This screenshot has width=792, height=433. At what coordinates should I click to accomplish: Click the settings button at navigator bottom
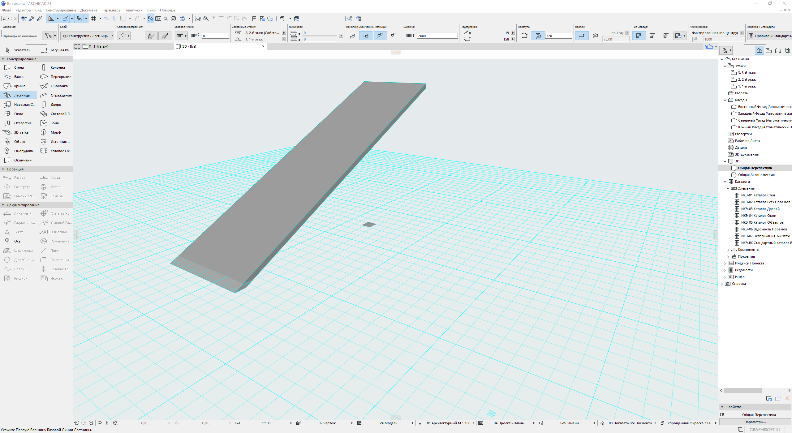(755, 421)
